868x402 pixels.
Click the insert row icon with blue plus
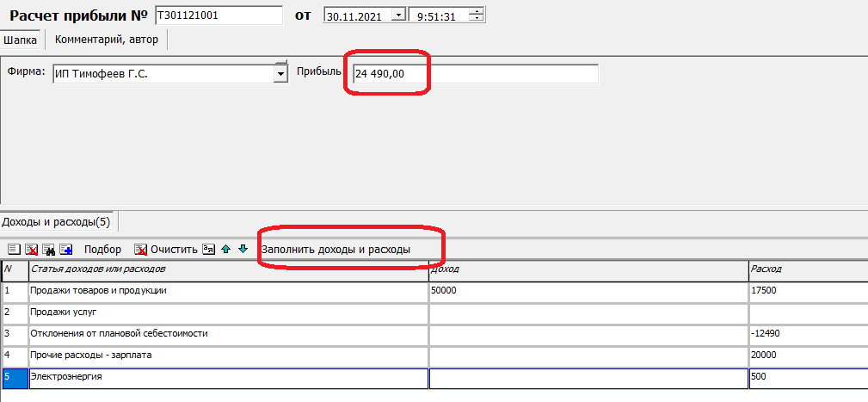click(66, 250)
